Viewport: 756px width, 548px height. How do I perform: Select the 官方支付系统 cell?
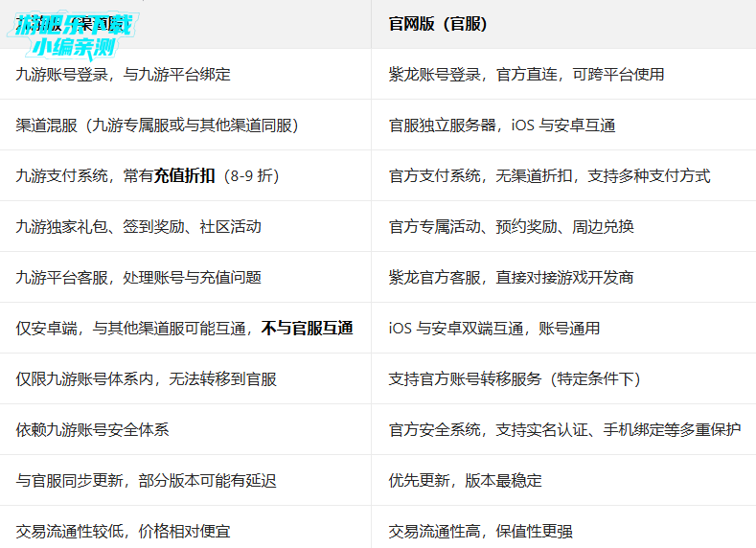[x=549, y=176]
